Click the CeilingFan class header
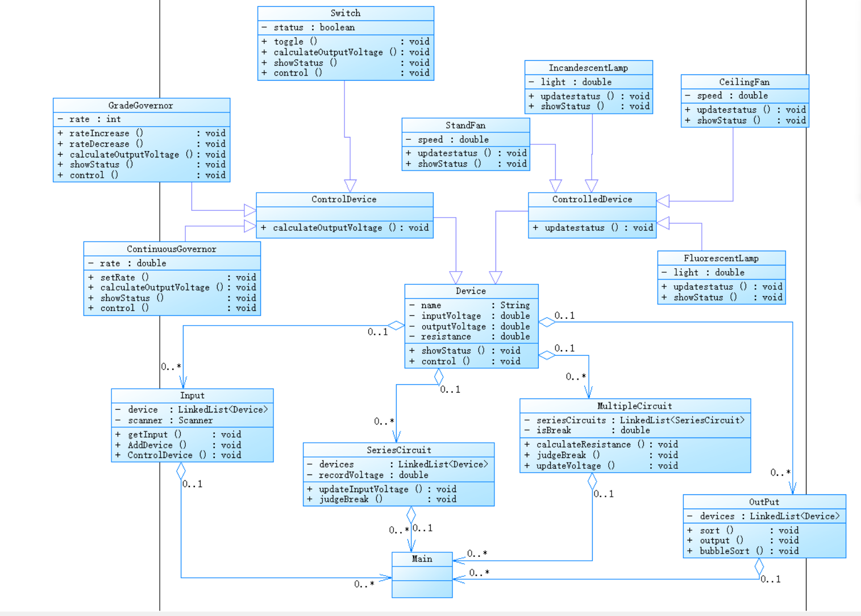 point(744,82)
